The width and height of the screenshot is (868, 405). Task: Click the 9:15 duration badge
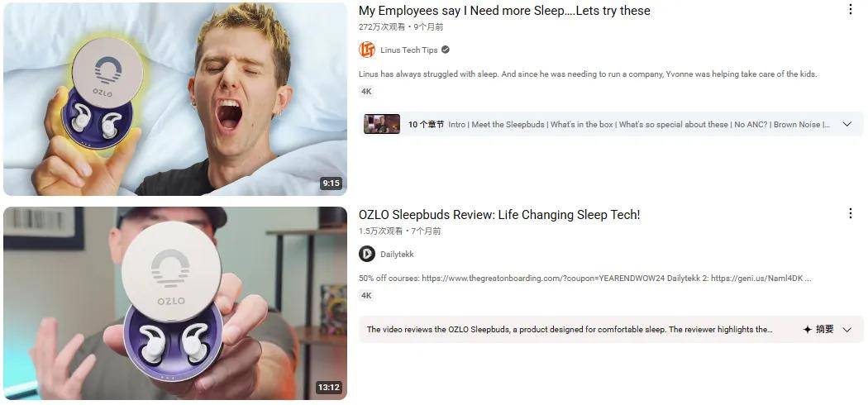331,183
